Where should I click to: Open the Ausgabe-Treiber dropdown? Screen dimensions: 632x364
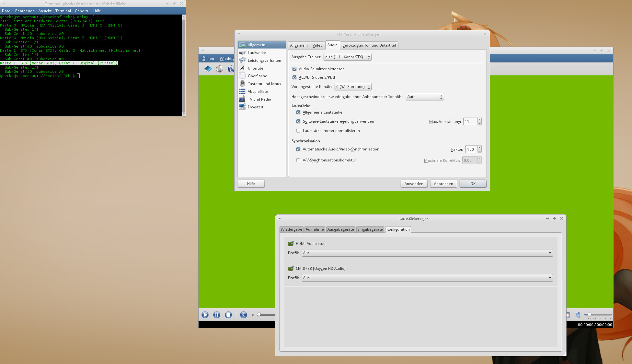point(347,57)
